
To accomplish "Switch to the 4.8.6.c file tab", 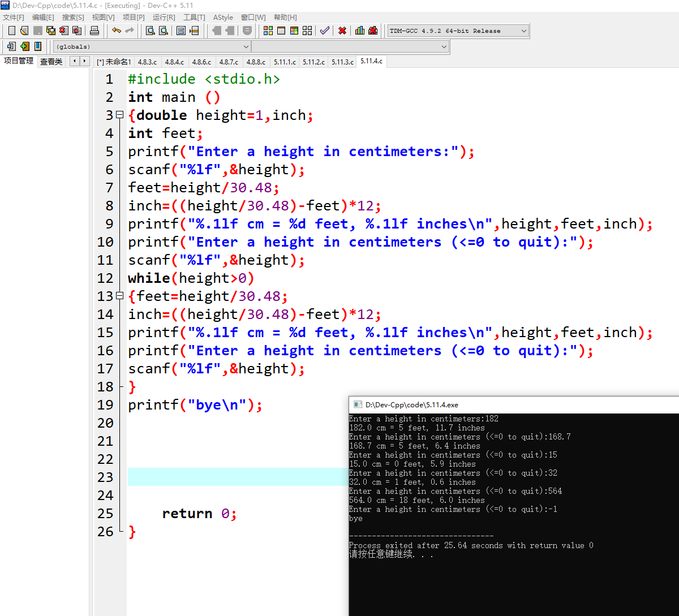I will pos(201,62).
